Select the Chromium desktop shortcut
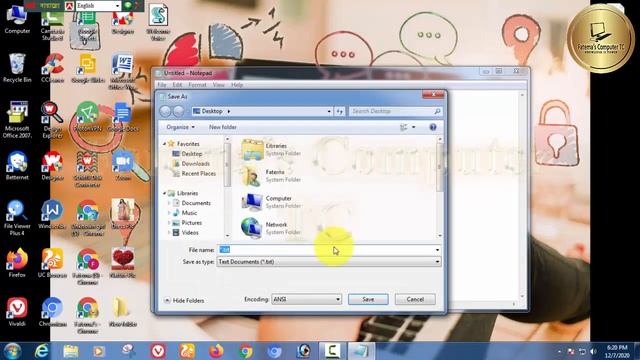640x360 pixels. tap(52, 312)
